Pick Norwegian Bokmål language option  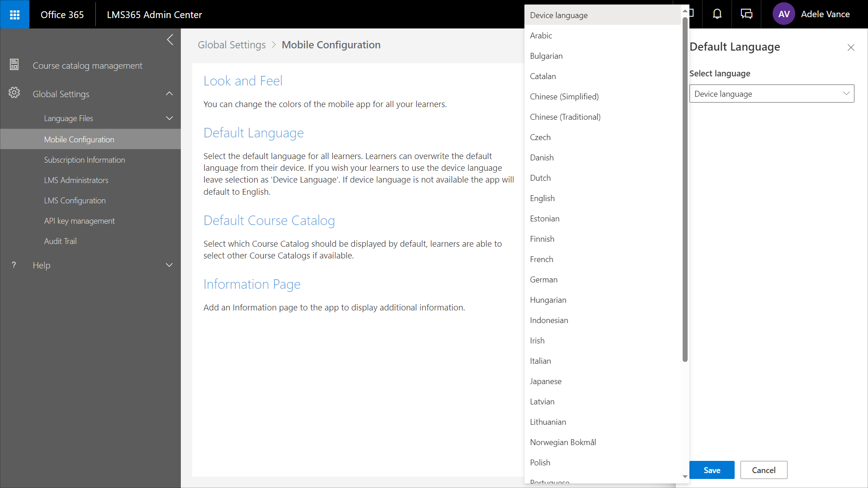(x=563, y=442)
